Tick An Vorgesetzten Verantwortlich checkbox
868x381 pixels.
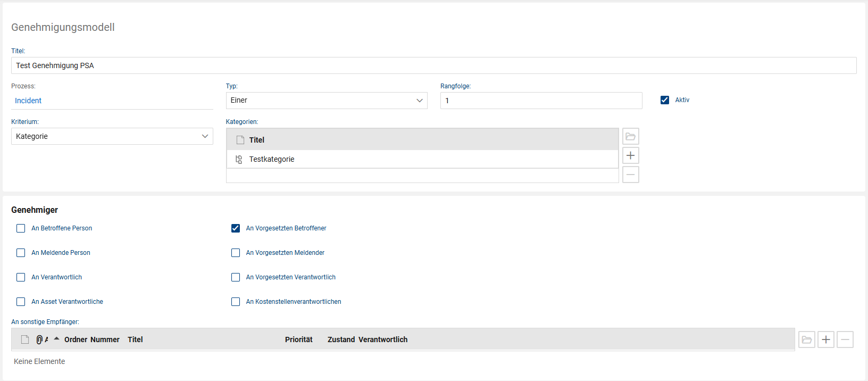pyautogui.click(x=236, y=277)
